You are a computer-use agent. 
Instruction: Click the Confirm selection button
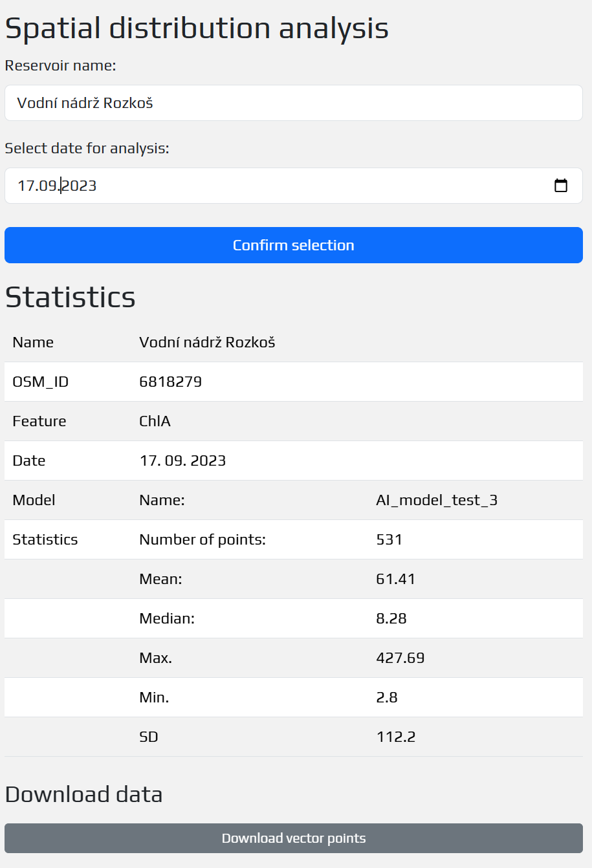293,245
